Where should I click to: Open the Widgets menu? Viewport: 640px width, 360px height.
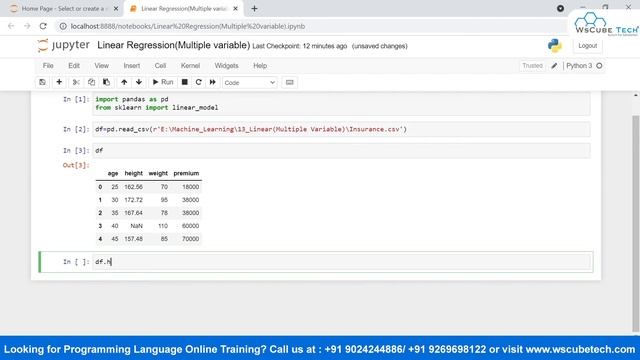226,66
